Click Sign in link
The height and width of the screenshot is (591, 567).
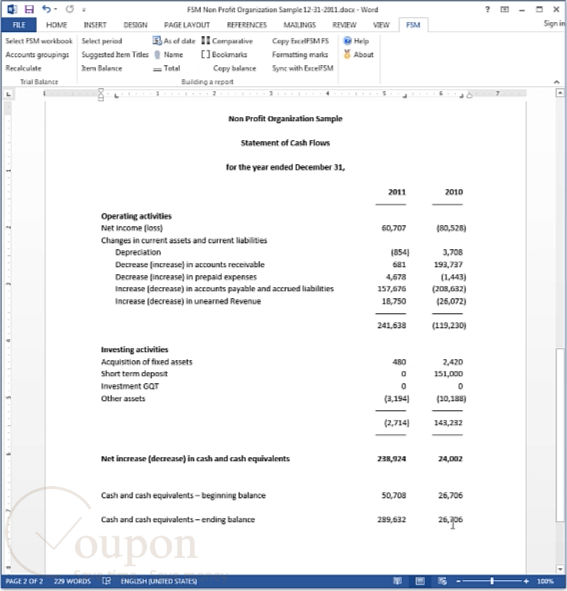[554, 23]
